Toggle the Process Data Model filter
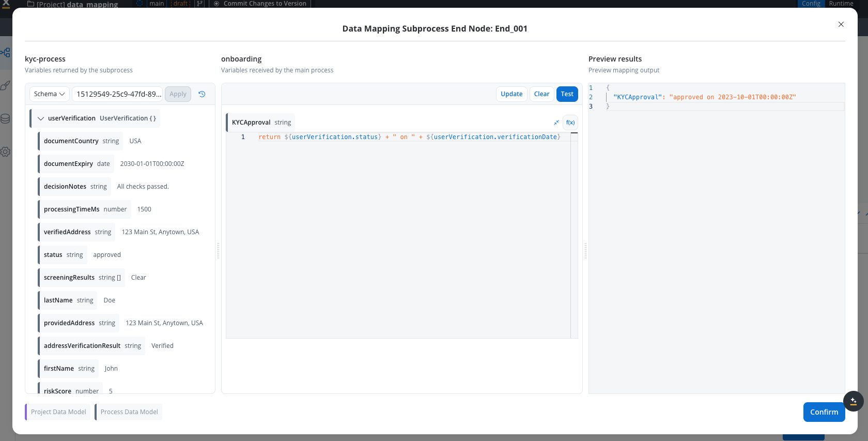 [x=129, y=412]
